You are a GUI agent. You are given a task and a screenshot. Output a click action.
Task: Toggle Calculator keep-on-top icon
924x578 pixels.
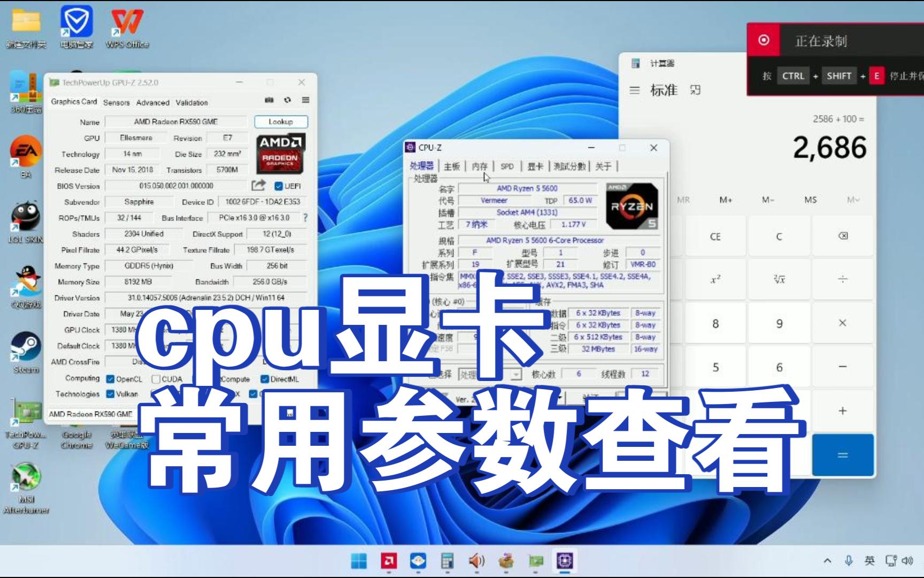(695, 90)
